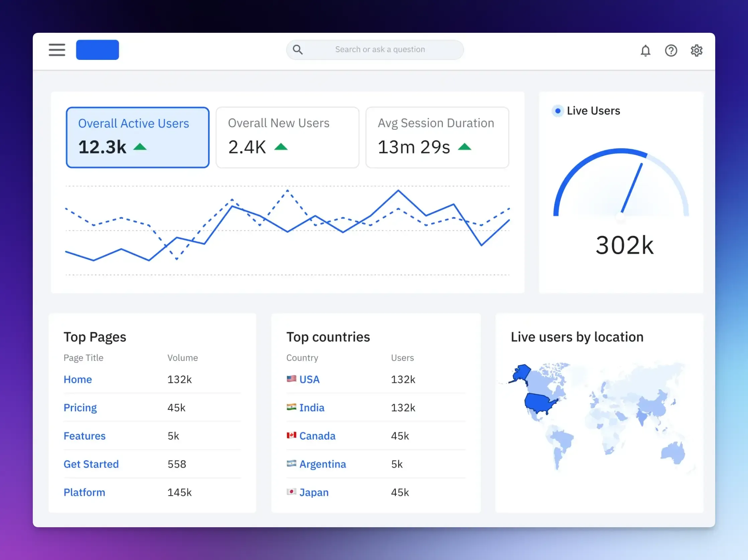Screen dimensions: 748x560
Task: Click the Japan flag icon
Action: pos(291,492)
